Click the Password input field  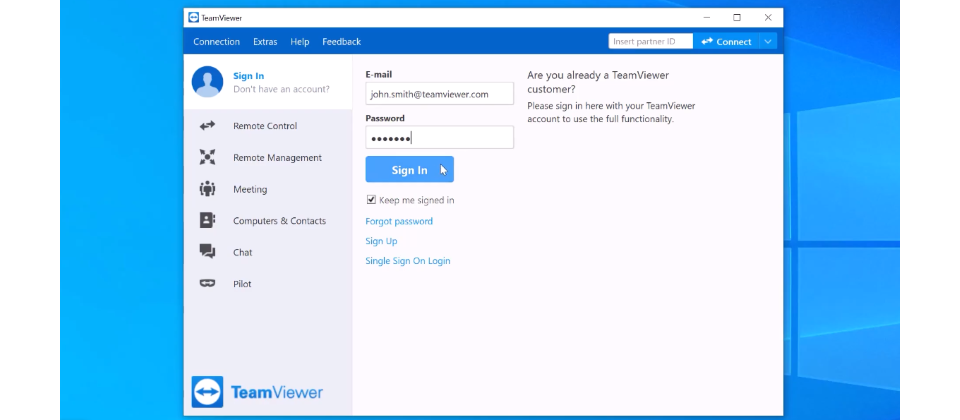[440, 137]
